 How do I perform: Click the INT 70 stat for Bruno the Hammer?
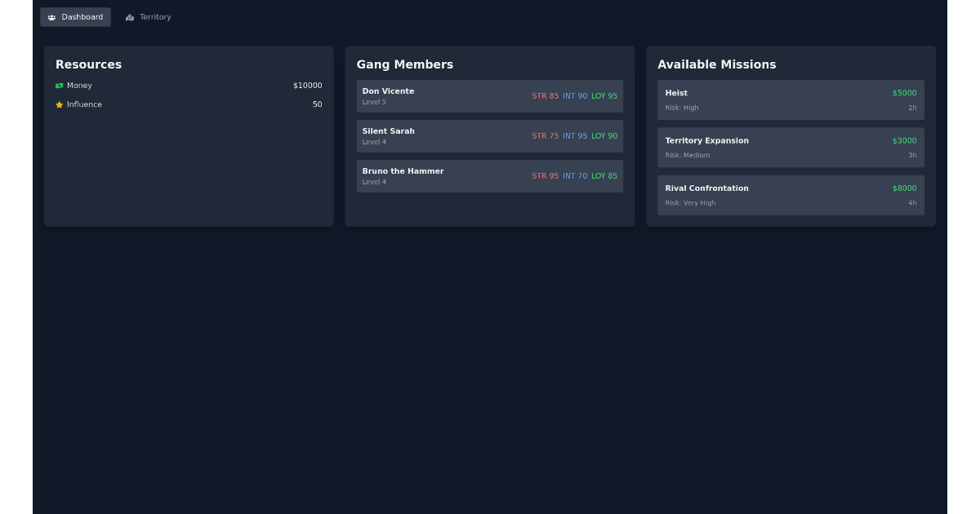point(573,175)
